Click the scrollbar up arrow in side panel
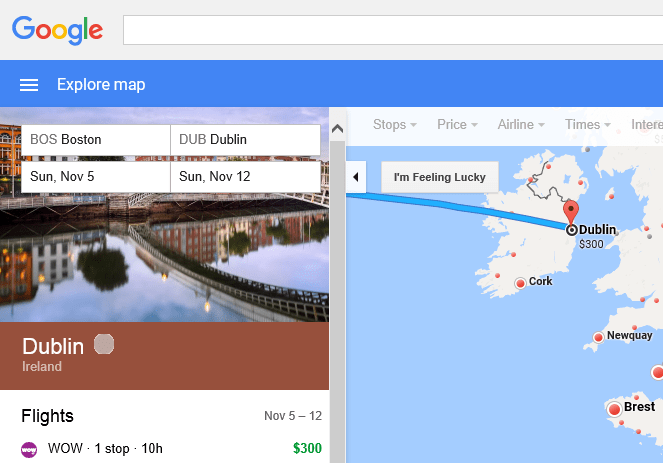Image resolution: width=663 pixels, height=463 pixels. coord(337,128)
